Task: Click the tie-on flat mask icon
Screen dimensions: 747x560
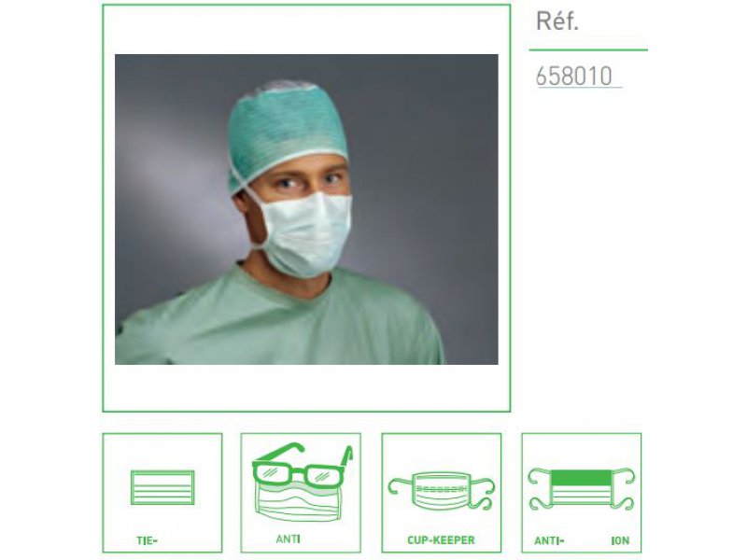Action: [162, 487]
